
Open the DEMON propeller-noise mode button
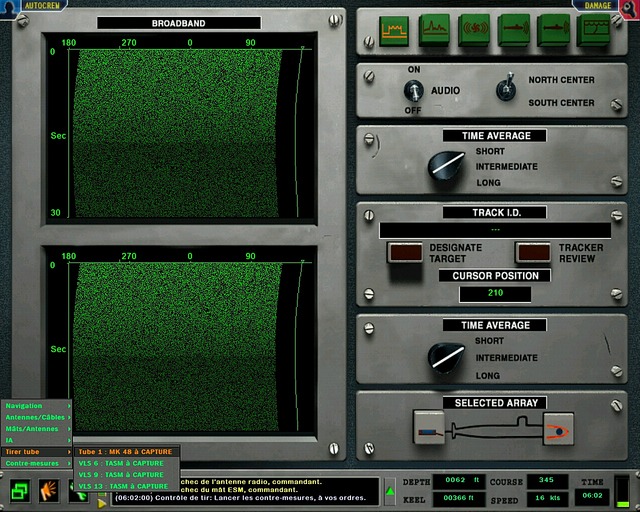click(473, 29)
